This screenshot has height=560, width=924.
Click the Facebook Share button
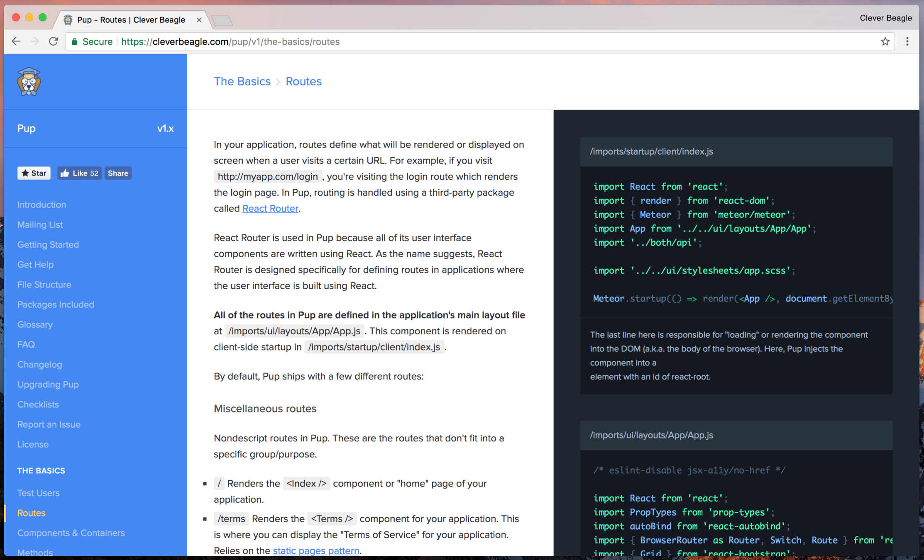pos(118,173)
